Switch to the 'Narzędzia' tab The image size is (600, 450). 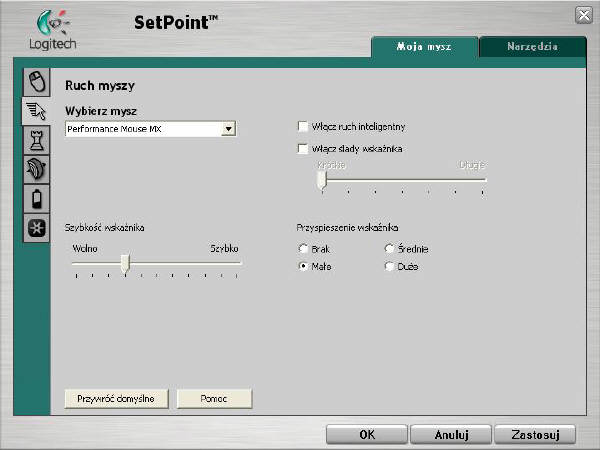tap(532, 47)
